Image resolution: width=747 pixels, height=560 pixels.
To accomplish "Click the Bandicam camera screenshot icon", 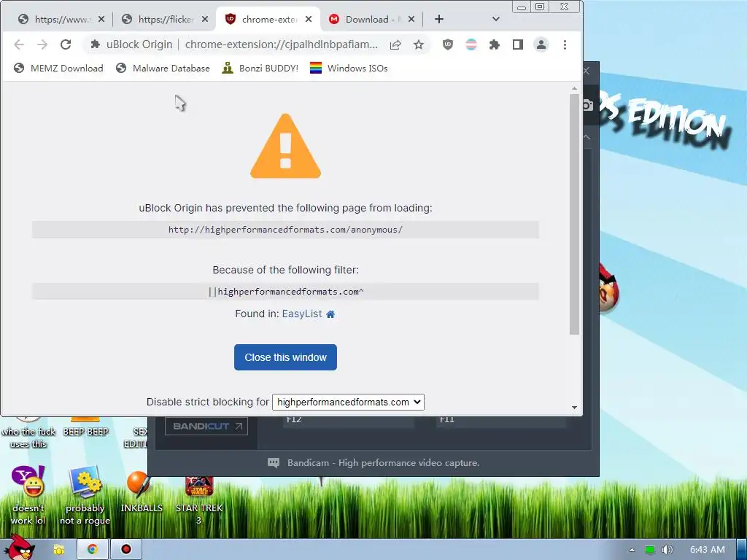I will pyautogui.click(x=588, y=105).
